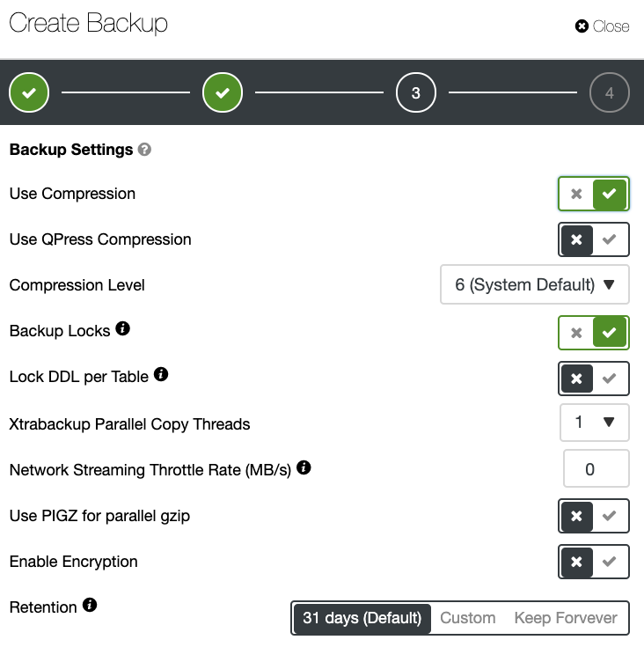Image resolution: width=644 pixels, height=662 pixels.
Task: Select 31 days (Default) retention
Action: tap(362, 618)
